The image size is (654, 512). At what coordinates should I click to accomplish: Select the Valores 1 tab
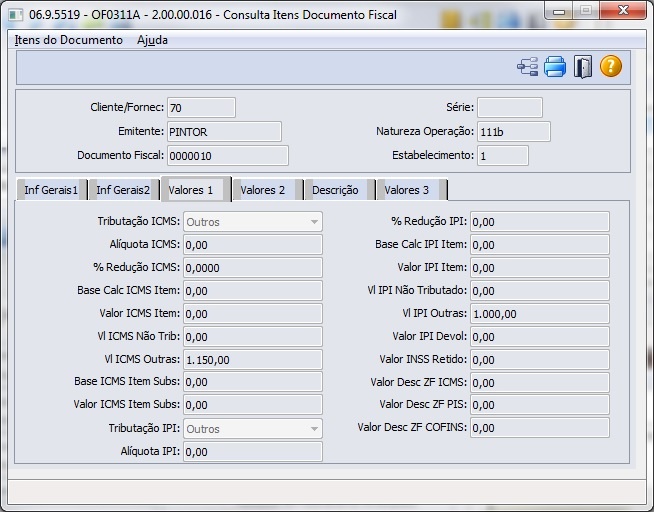[x=195, y=190]
